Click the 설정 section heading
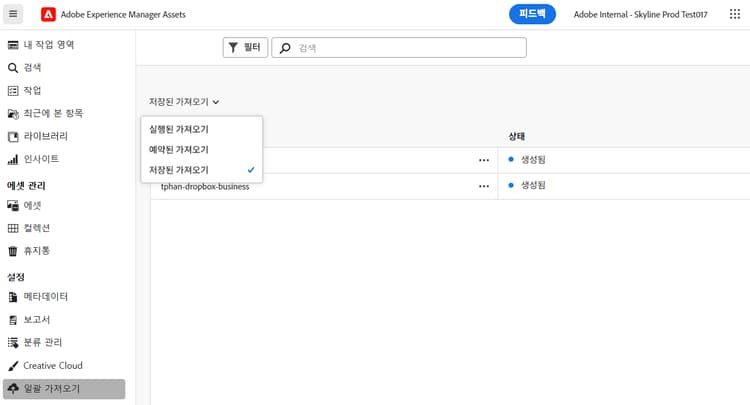Viewport: 750px width, 405px height. pyautogui.click(x=16, y=277)
